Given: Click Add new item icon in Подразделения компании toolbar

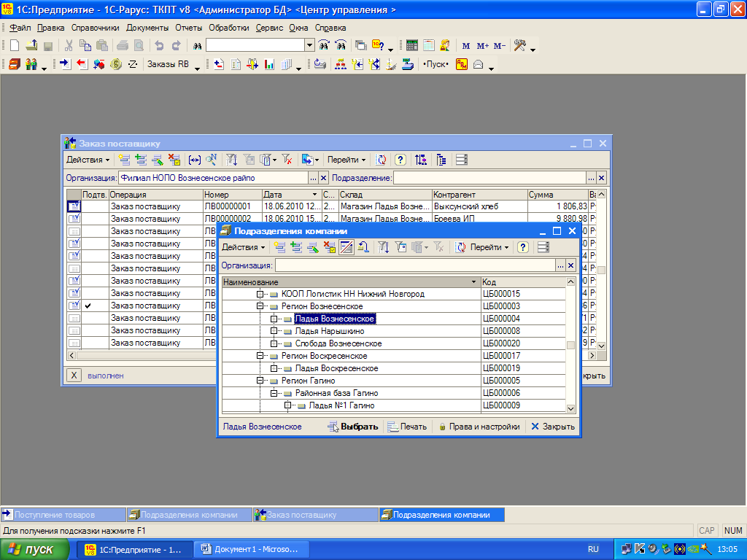Looking at the screenshot, I should pyautogui.click(x=279, y=247).
